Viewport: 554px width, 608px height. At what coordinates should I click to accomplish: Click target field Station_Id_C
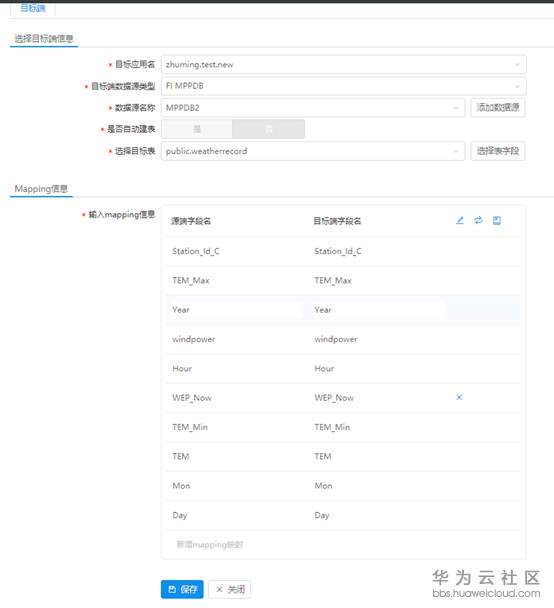[x=338, y=251]
